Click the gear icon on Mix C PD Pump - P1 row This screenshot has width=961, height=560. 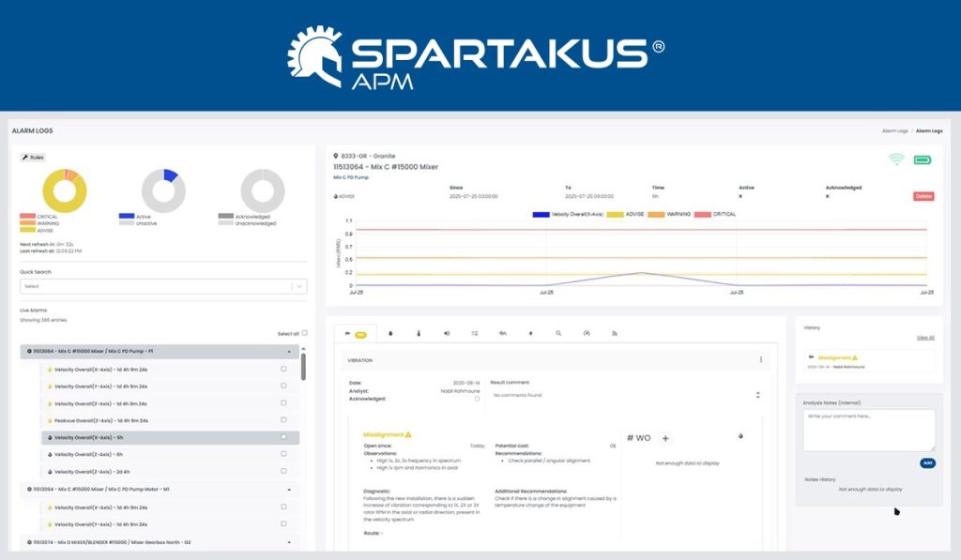[29, 352]
